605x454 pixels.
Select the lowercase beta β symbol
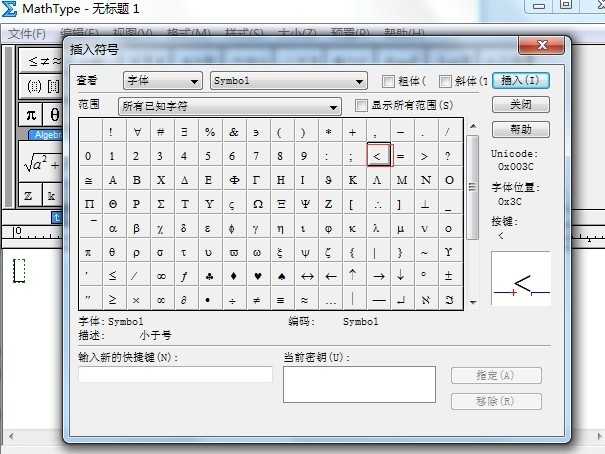point(137,228)
